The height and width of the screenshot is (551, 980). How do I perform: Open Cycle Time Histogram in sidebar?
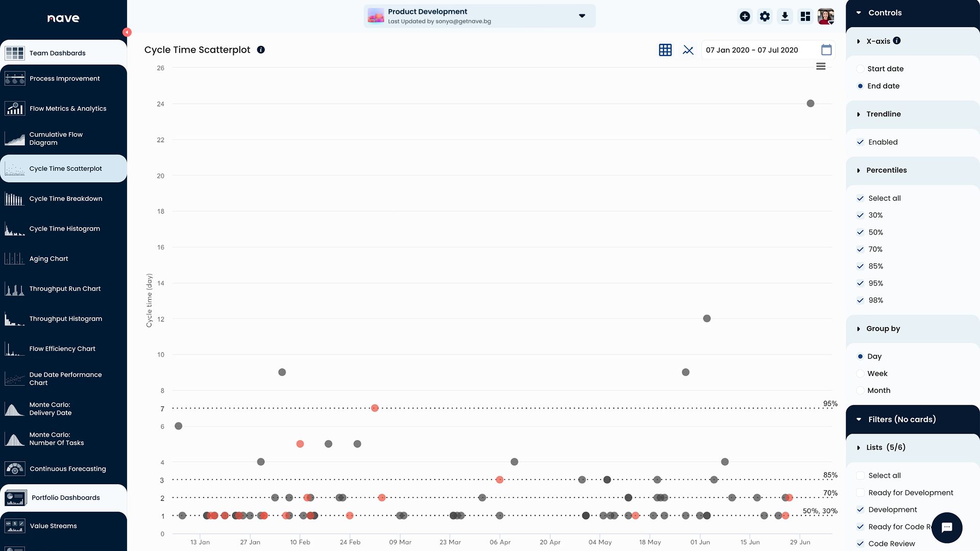click(64, 229)
